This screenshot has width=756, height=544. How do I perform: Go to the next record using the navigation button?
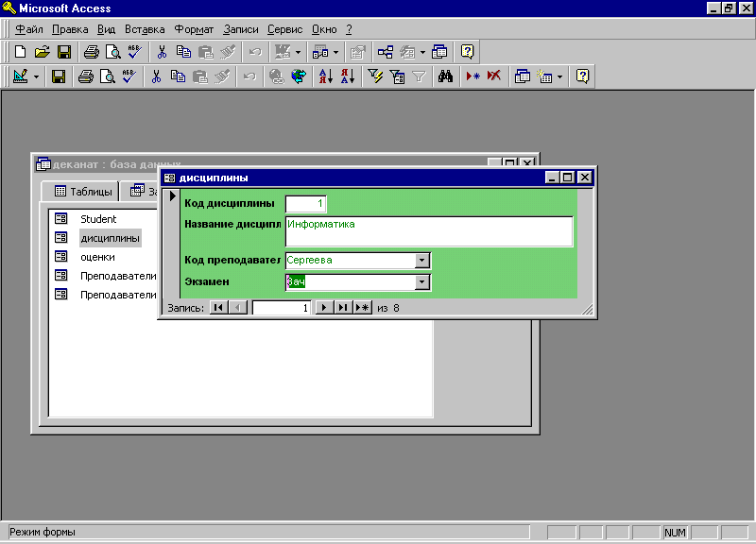(x=324, y=307)
